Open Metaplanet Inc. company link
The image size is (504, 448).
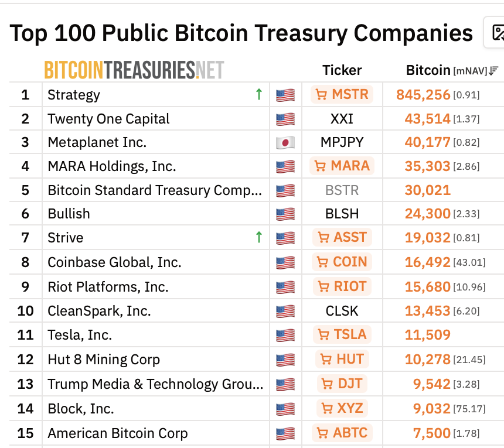(97, 142)
